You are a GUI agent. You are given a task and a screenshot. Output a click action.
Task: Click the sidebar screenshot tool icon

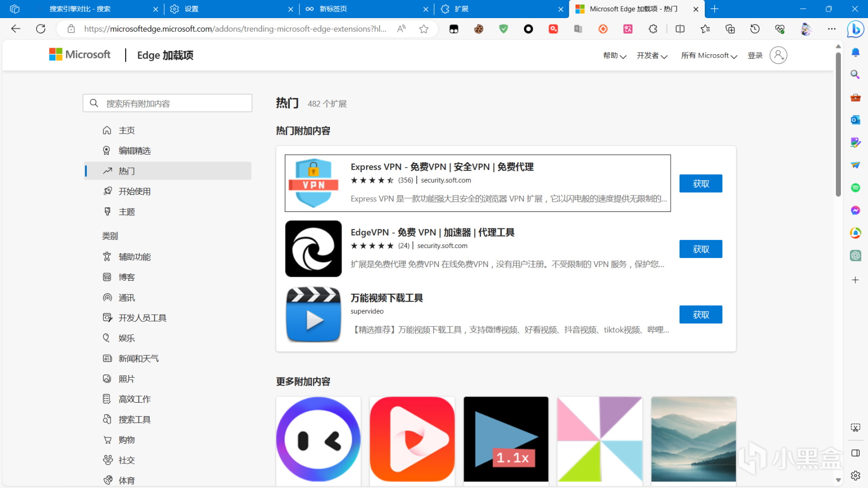tap(855, 427)
